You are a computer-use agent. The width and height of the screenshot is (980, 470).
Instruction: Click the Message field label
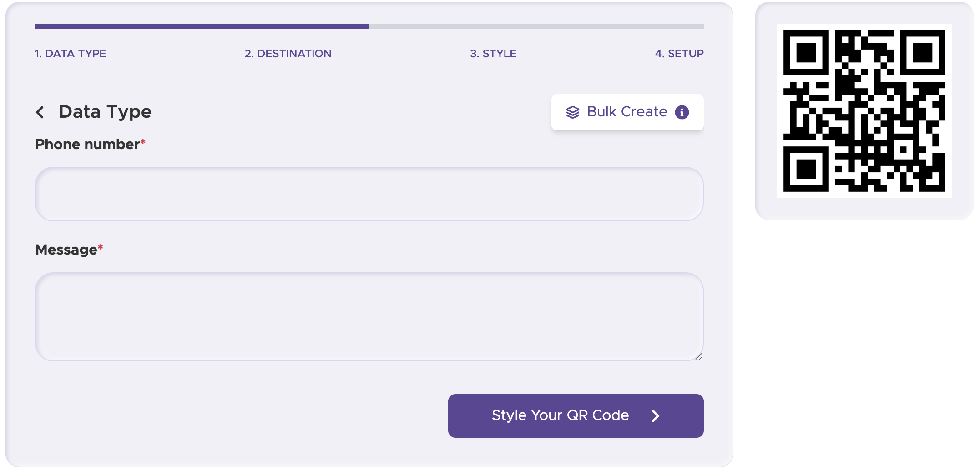pyautogui.click(x=66, y=250)
